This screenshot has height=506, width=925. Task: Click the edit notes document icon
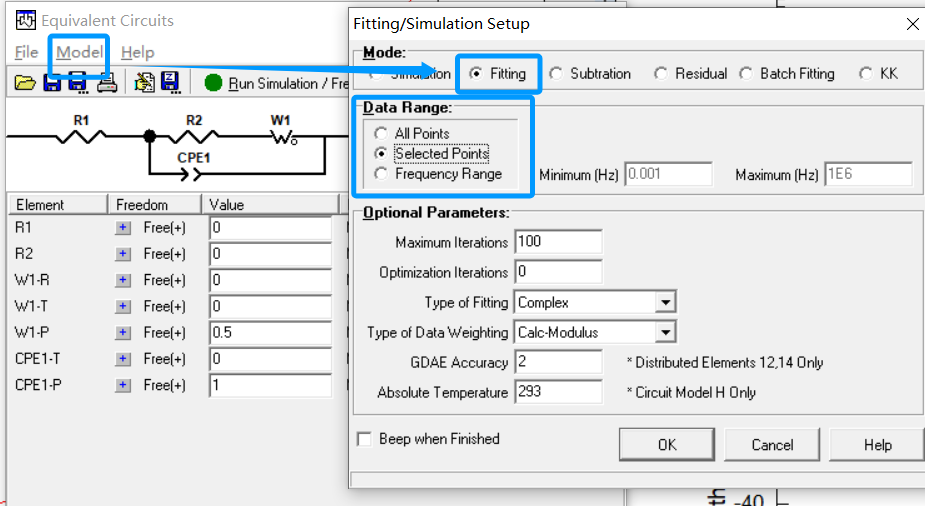145,83
